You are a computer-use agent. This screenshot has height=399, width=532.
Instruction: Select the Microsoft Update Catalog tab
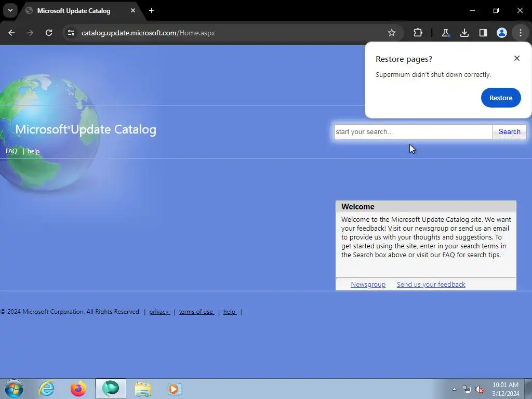click(74, 11)
